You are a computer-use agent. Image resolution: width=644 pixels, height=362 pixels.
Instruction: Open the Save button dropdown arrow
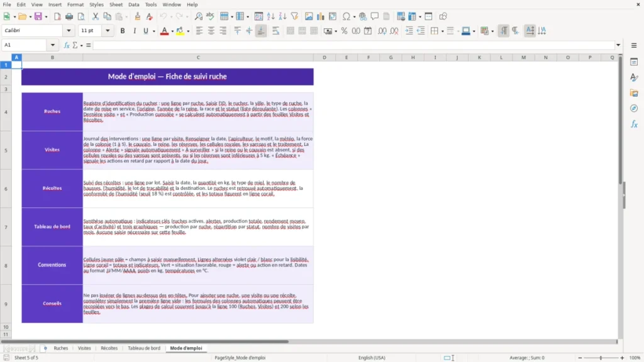click(46, 17)
